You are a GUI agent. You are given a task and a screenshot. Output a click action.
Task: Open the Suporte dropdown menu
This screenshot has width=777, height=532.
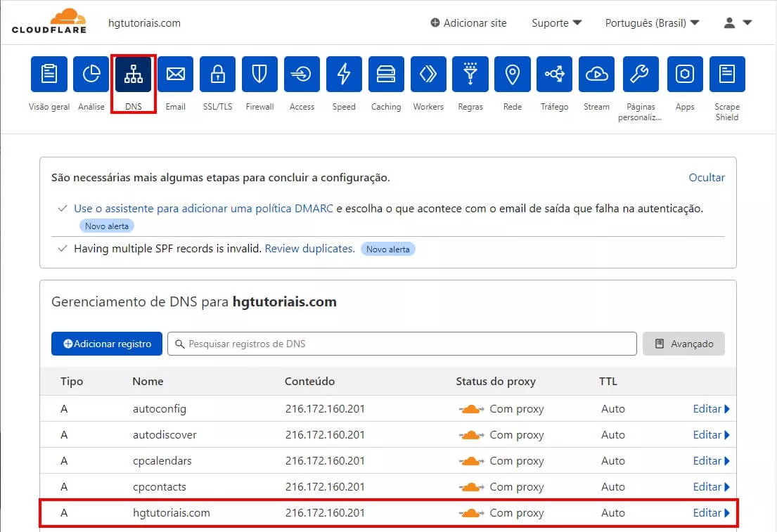(x=556, y=22)
